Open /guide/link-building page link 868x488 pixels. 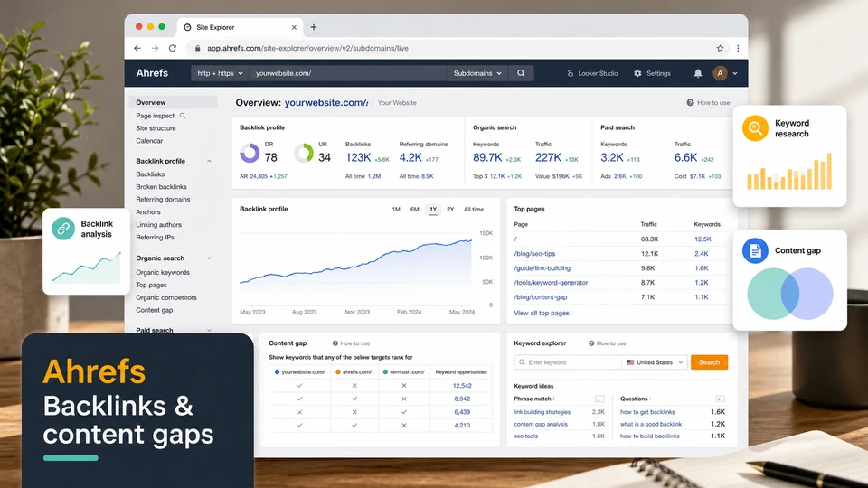click(542, 268)
